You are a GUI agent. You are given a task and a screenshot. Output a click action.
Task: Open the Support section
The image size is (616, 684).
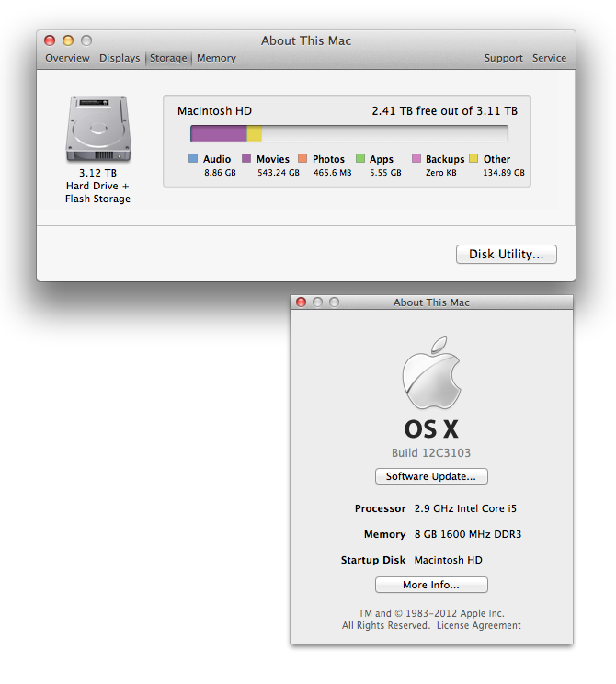coord(504,58)
